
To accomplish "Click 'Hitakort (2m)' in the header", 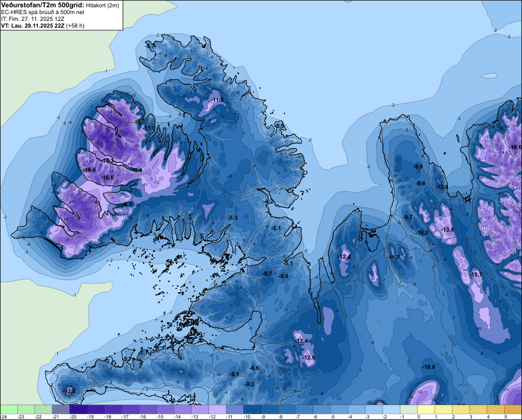I will tap(102, 5).
